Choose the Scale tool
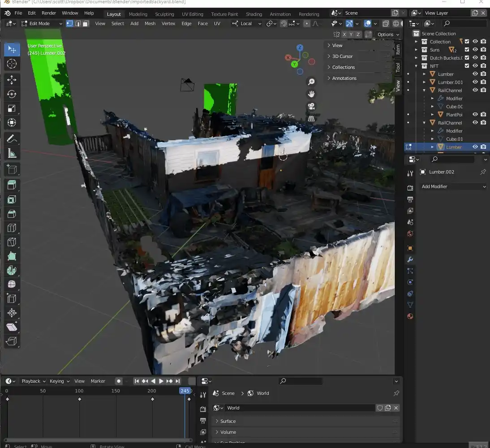The image size is (490, 448). [x=12, y=108]
